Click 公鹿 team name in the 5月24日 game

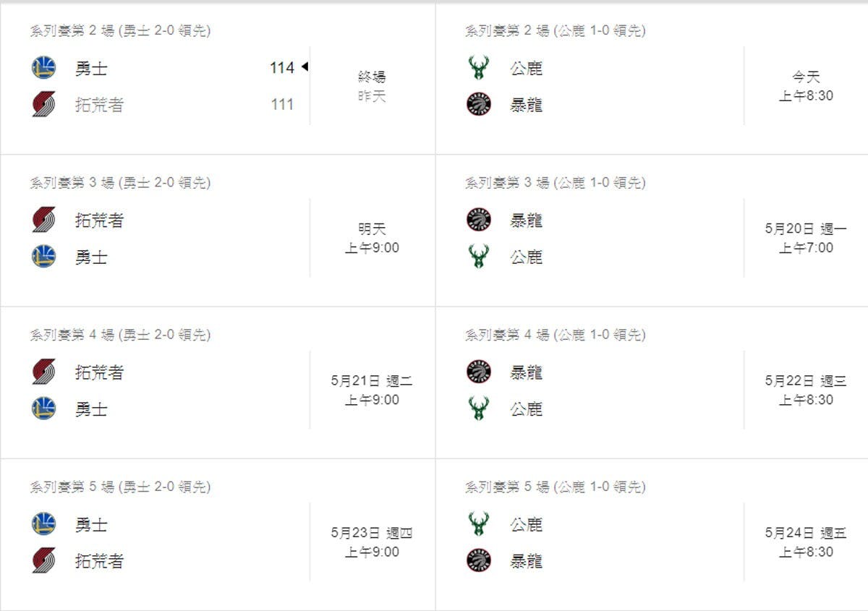[x=526, y=524]
